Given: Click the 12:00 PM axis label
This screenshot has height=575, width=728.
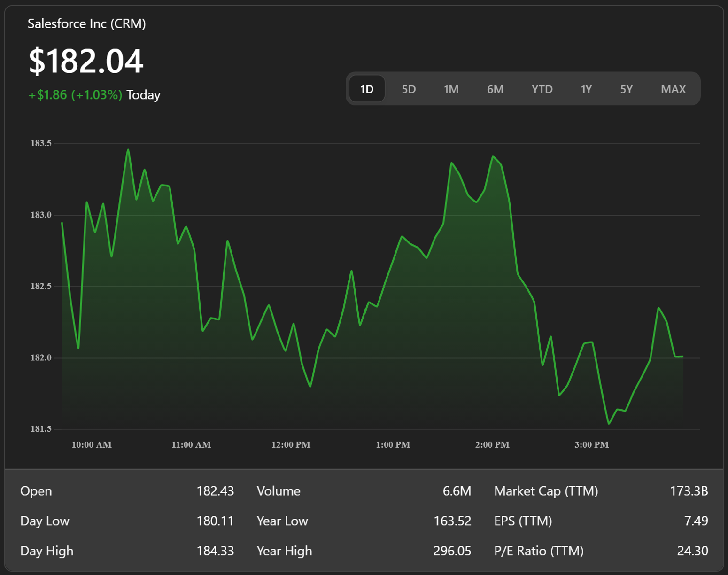Looking at the screenshot, I should pos(291,444).
